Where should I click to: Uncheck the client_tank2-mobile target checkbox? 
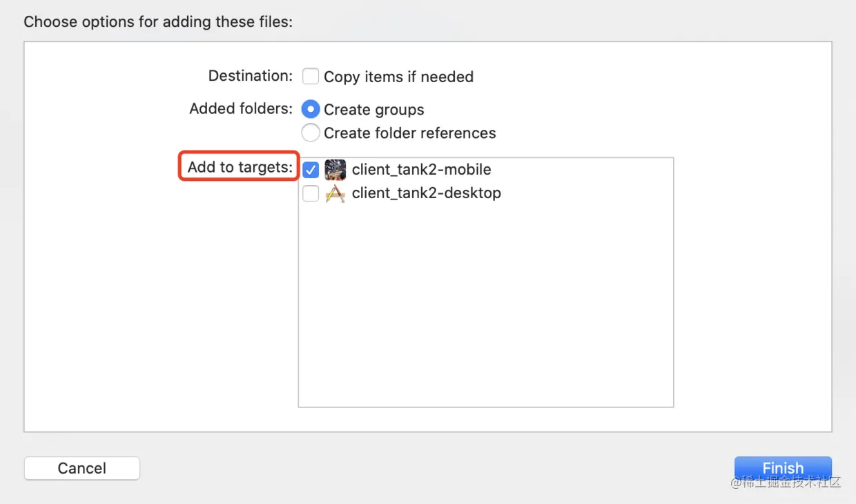tap(311, 170)
